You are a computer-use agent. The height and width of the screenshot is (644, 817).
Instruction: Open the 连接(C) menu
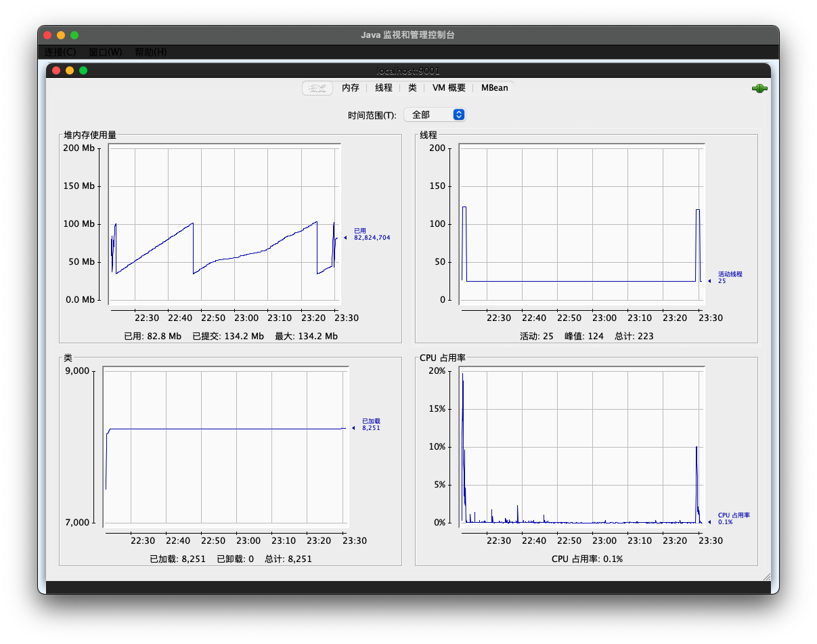coord(60,52)
